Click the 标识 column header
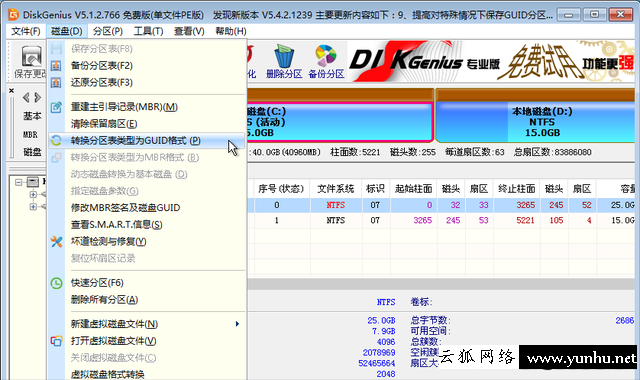This screenshot has width=640, height=380. [375, 189]
